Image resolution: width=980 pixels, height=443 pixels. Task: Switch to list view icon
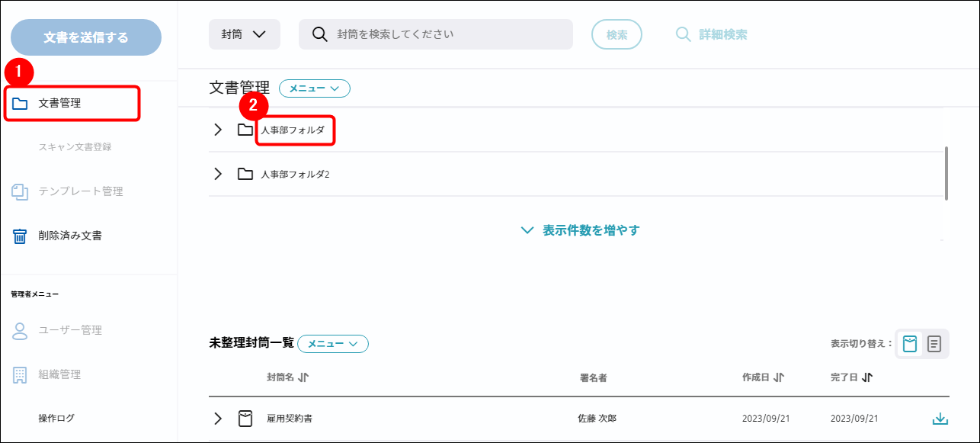coord(934,344)
